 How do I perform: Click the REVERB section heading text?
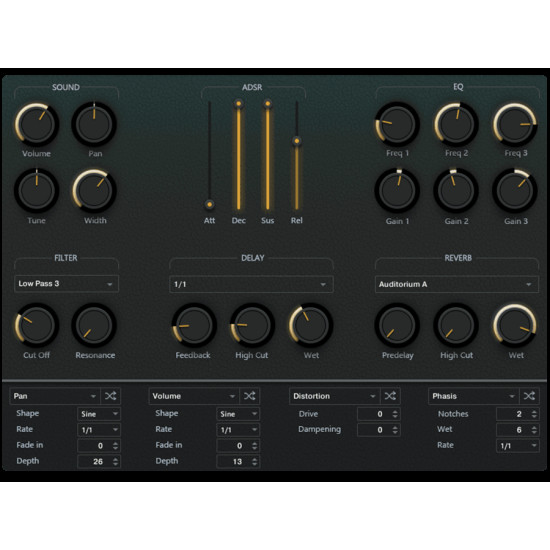click(458, 258)
